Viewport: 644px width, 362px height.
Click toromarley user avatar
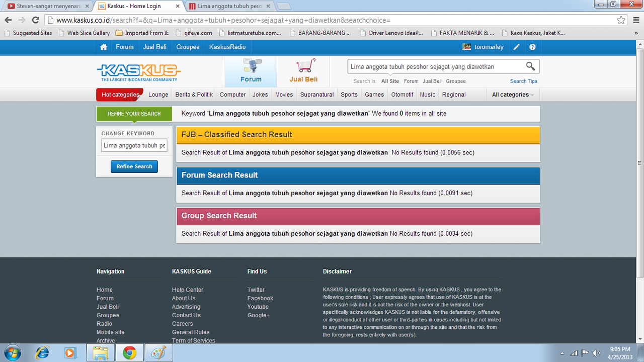(467, 47)
